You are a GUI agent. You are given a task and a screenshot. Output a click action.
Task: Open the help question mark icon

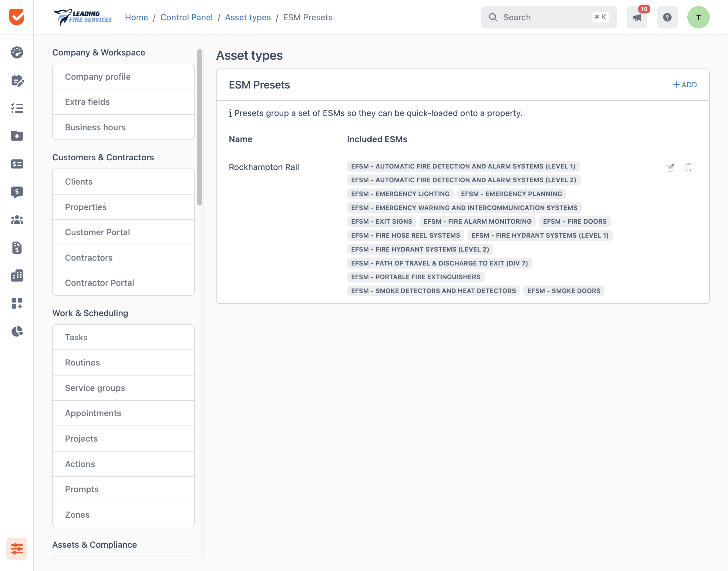[x=667, y=17]
